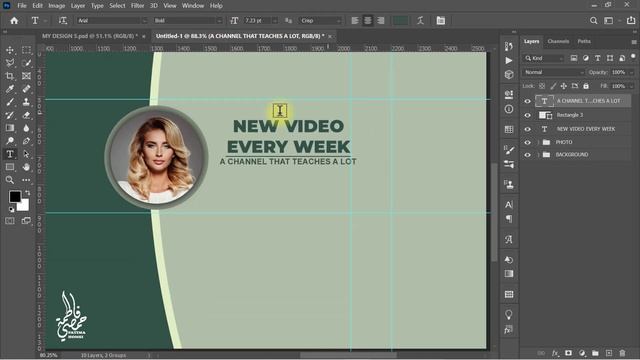Click the Home icon in options bar
This screenshot has height=360, width=640.
tap(14, 20)
